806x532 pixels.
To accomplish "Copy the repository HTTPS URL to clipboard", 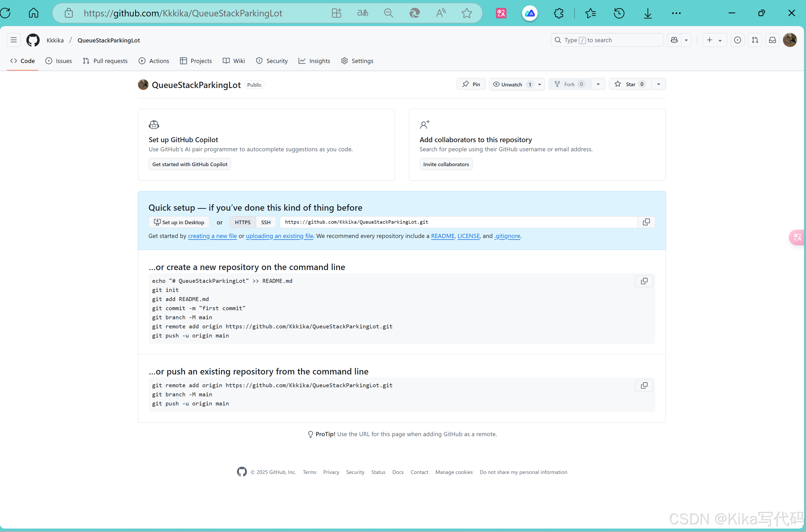I will click(x=646, y=222).
